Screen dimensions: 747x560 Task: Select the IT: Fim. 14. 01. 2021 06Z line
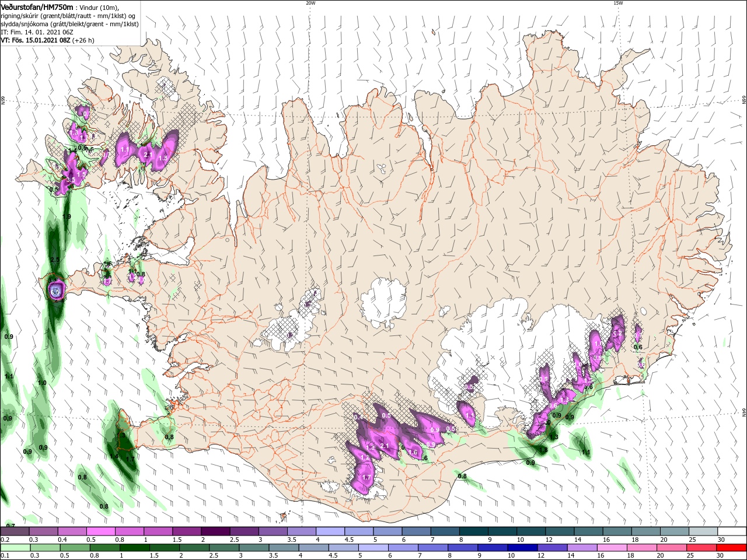tap(36, 32)
